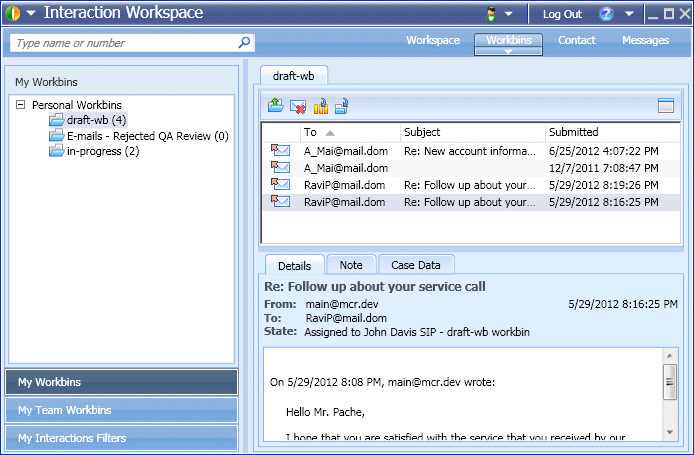Open the blue help question mark icon
694x455 pixels.
[606, 14]
